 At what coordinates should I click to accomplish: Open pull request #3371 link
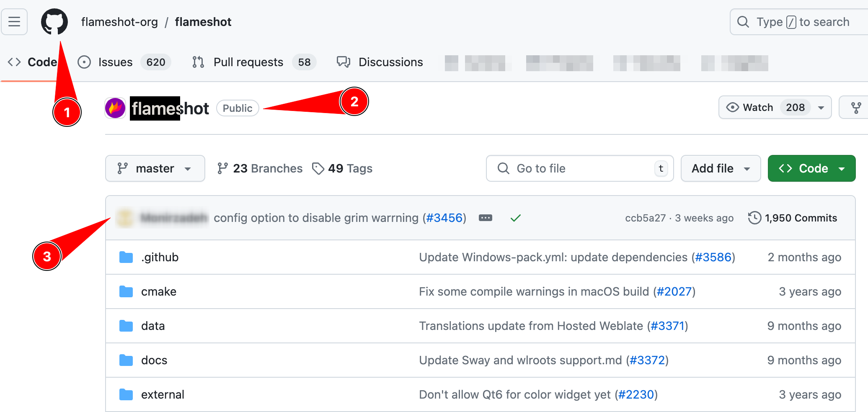tap(667, 326)
